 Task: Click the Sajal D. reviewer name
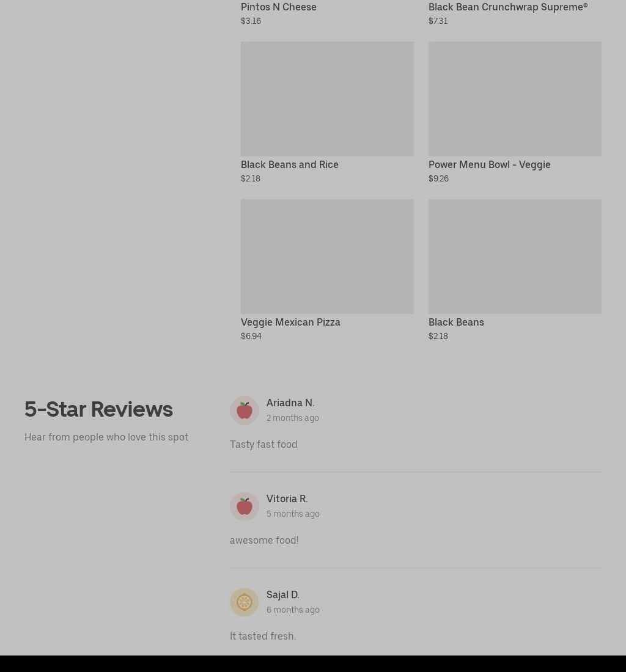click(282, 595)
